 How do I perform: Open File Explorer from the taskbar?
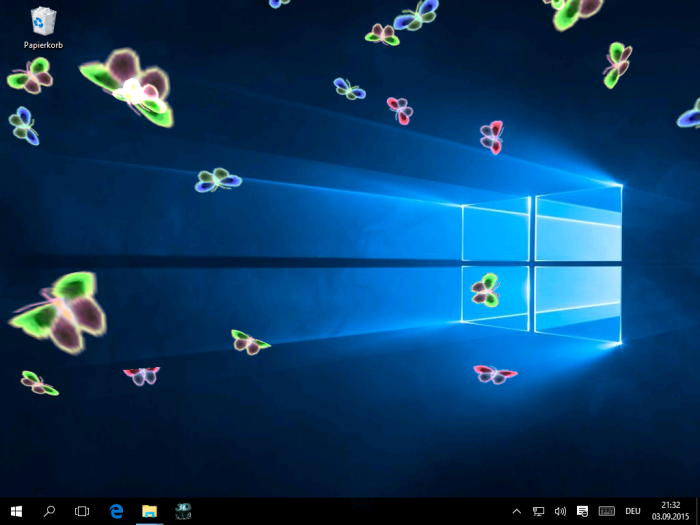(x=149, y=511)
